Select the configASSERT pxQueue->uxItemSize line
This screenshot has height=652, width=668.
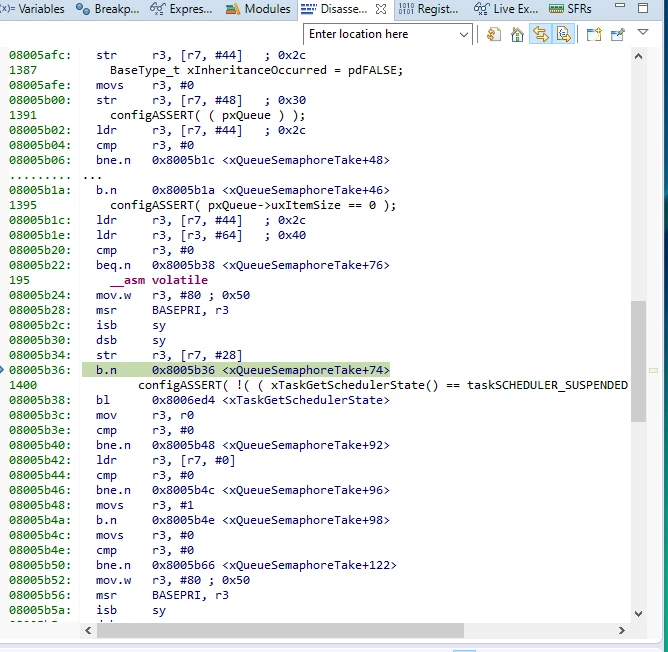(x=253, y=205)
